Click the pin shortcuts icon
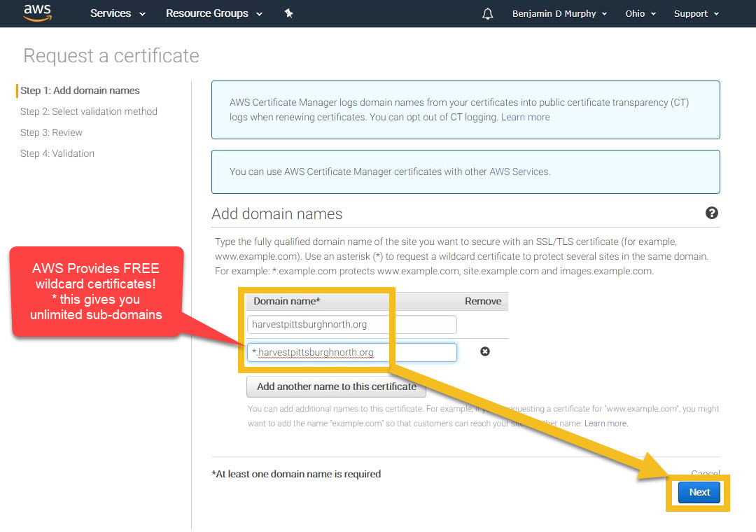756x532 pixels. (289, 13)
